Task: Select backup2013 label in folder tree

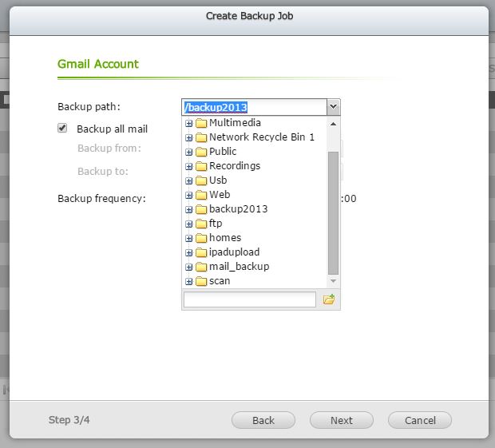Action: click(x=239, y=208)
